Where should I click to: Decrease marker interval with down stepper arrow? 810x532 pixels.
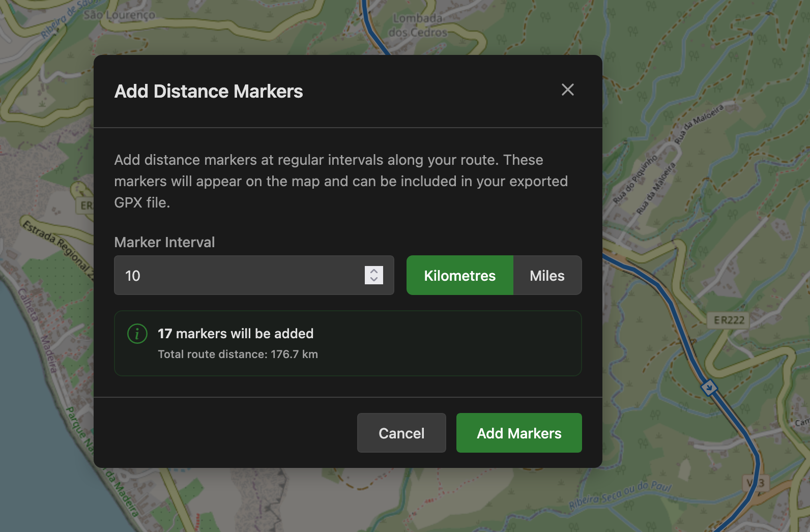pyautogui.click(x=374, y=280)
